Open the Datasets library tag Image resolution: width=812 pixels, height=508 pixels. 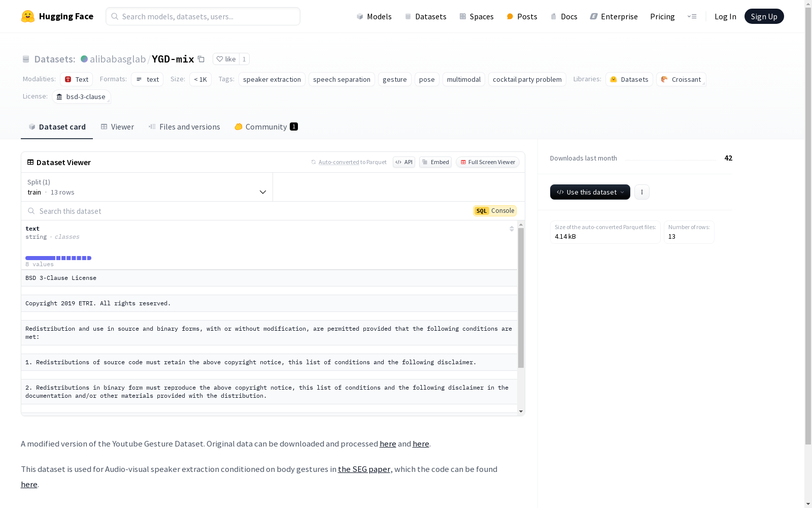(x=629, y=79)
